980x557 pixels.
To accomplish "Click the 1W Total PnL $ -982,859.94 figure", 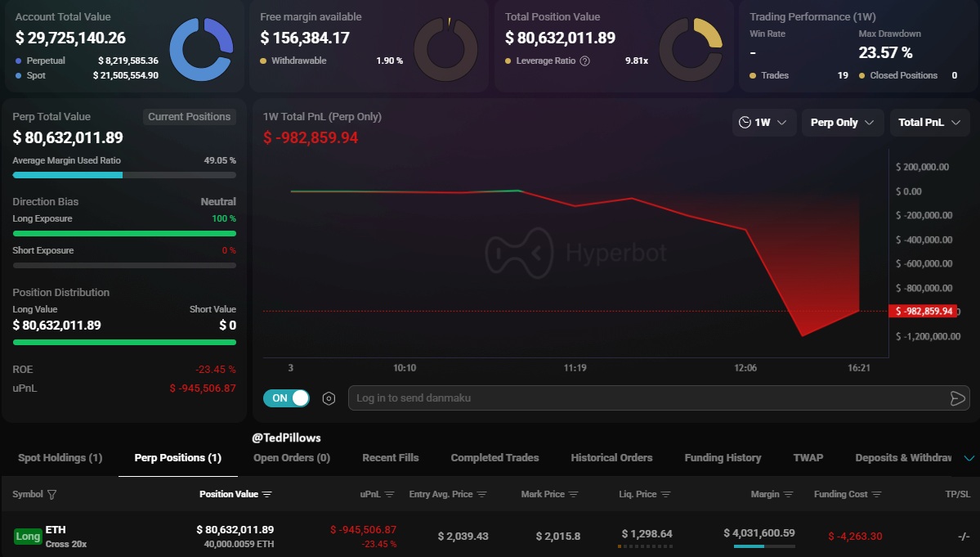I will click(311, 137).
